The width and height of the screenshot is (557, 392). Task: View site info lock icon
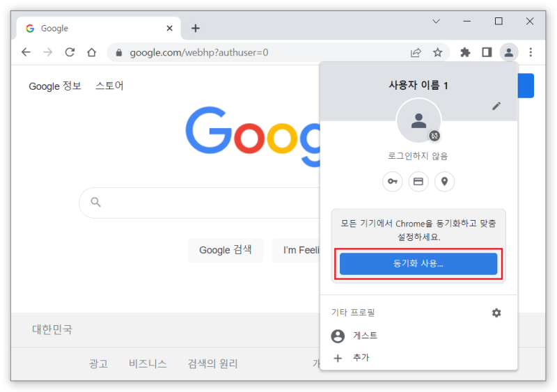pyautogui.click(x=119, y=53)
